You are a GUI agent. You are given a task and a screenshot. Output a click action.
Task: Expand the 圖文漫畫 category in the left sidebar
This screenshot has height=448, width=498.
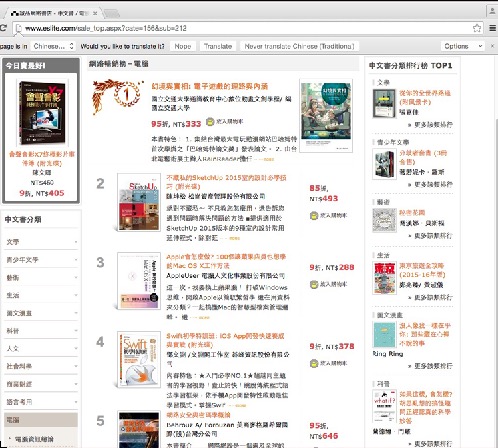[41, 313]
